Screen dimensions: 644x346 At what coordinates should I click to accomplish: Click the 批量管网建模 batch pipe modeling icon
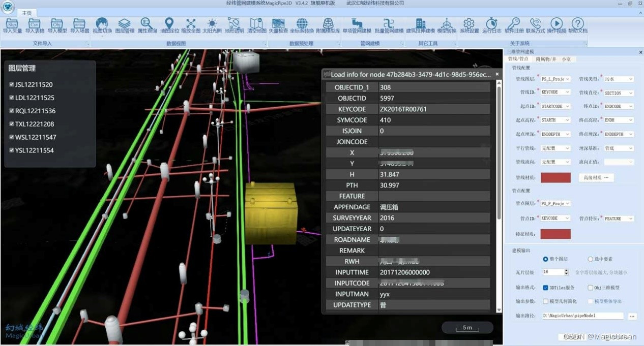click(389, 24)
